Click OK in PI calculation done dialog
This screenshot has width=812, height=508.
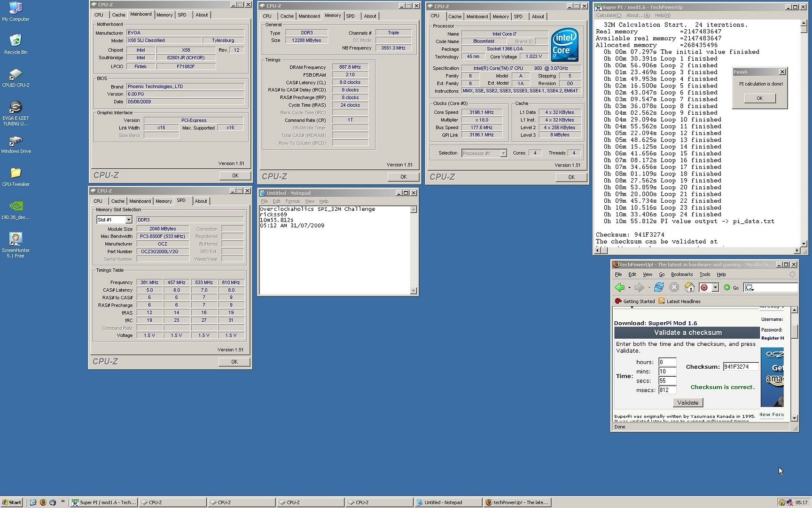click(759, 98)
